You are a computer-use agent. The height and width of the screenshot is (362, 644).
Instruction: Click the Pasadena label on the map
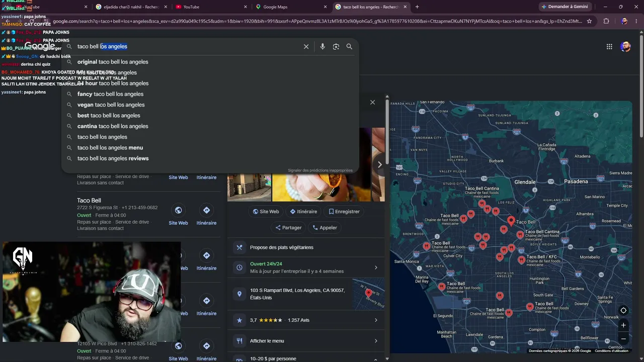tap(576, 182)
